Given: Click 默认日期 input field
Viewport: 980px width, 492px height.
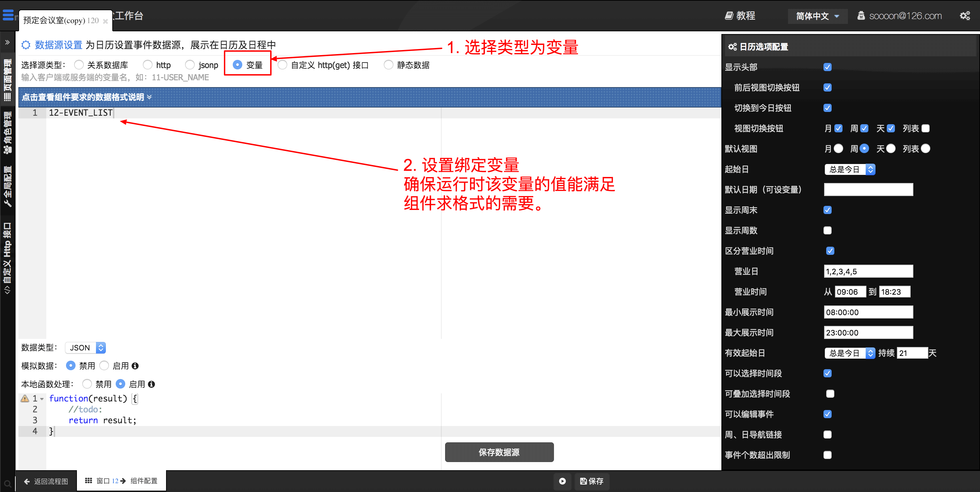Looking at the screenshot, I should (868, 190).
